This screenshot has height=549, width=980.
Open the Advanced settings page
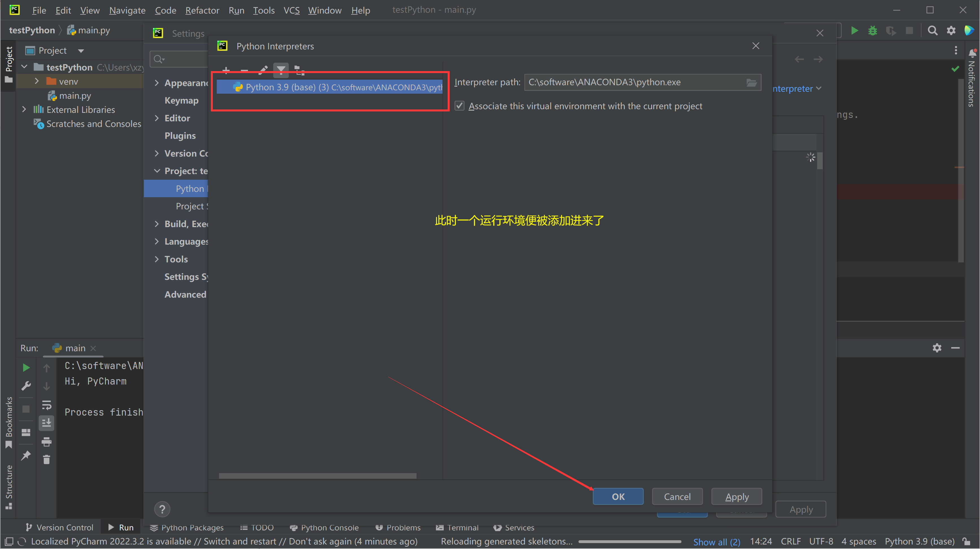[x=185, y=295]
